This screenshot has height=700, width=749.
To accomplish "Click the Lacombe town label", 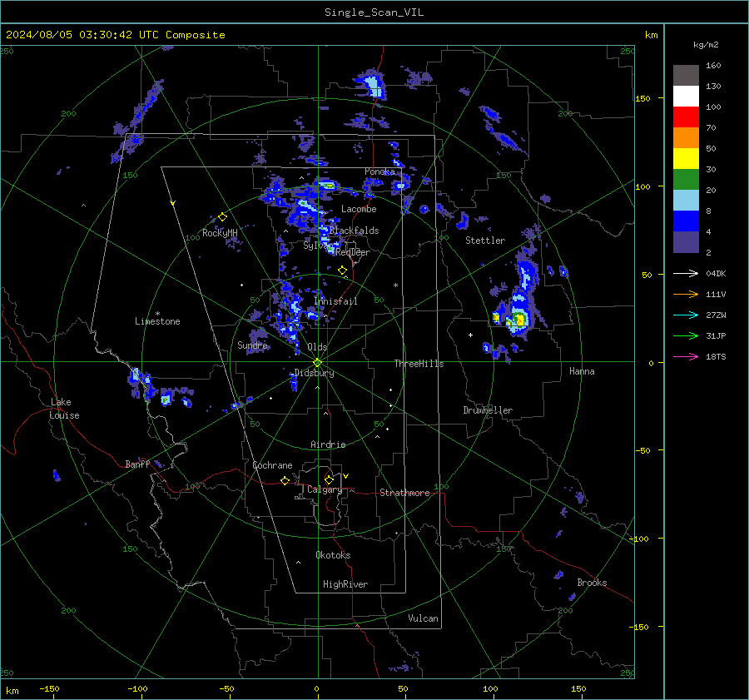I will [x=359, y=209].
